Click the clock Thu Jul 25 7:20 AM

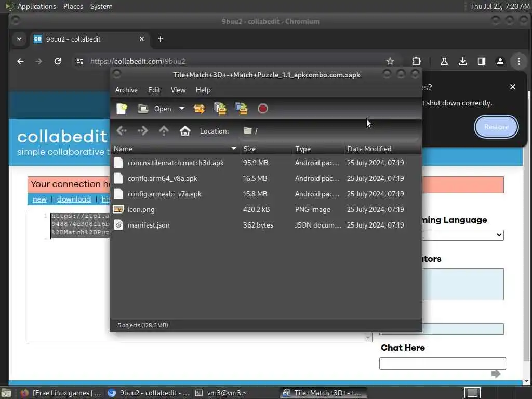coord(499,6)
